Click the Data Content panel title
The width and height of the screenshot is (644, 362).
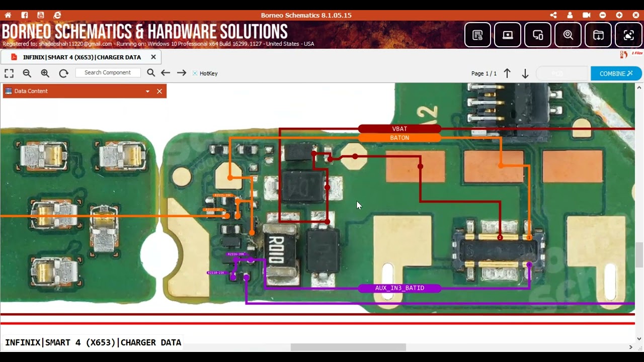click(x=31, y=91)
